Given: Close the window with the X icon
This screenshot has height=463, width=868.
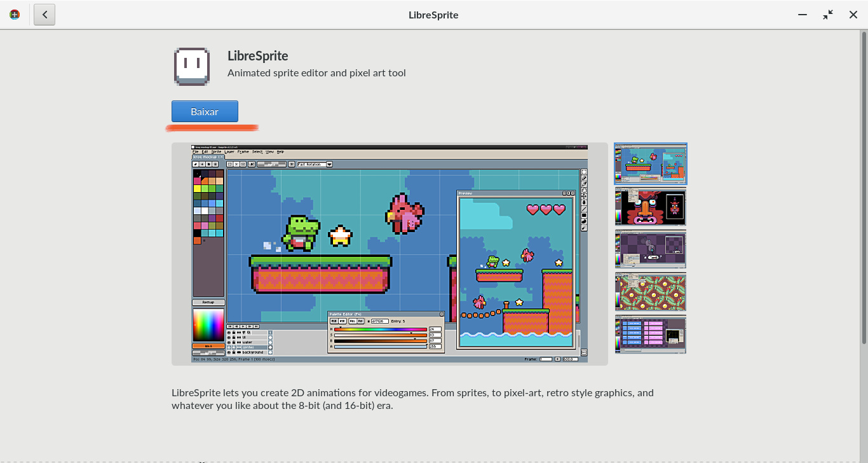Looking at the screenshot, I should click(x=853, y=14).
